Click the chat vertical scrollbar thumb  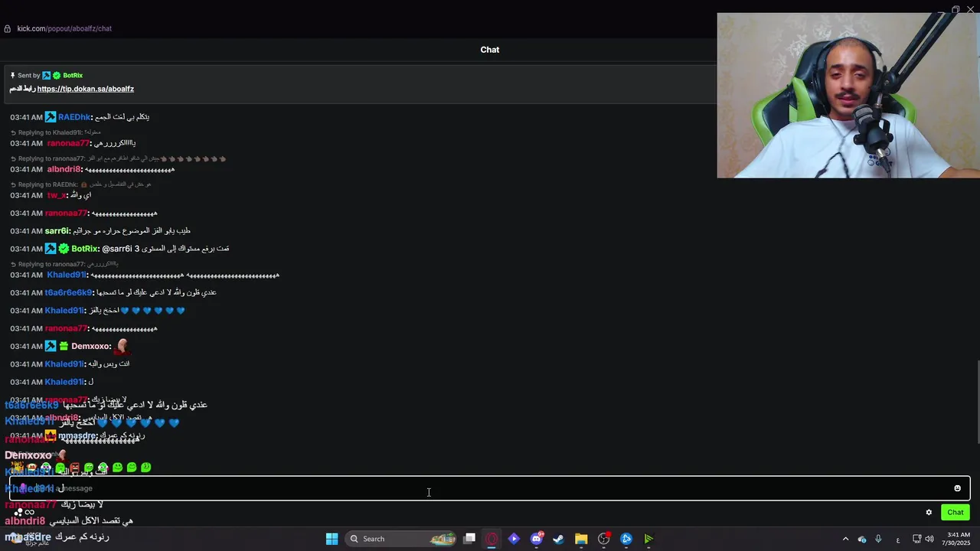pos(977,401)
